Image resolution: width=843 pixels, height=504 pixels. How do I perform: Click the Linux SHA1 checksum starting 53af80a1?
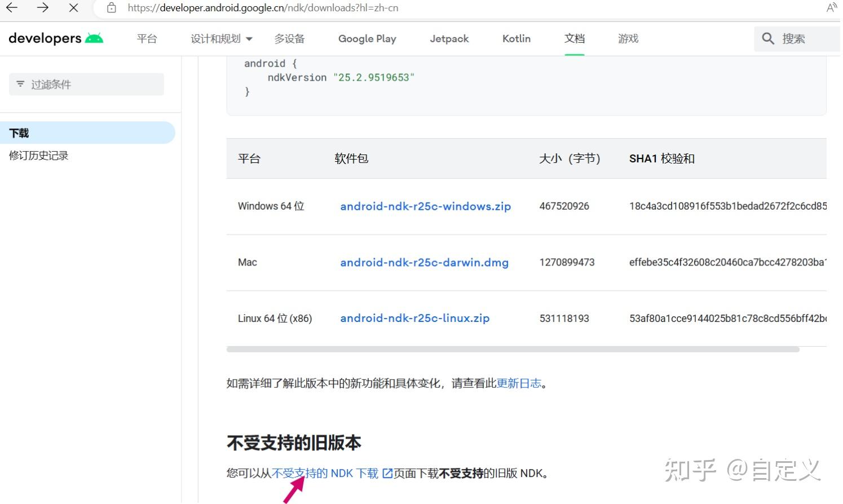(728, 319)
